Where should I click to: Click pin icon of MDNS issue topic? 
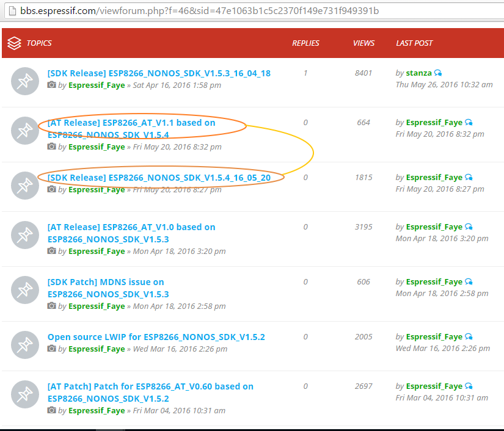[25, 290]
